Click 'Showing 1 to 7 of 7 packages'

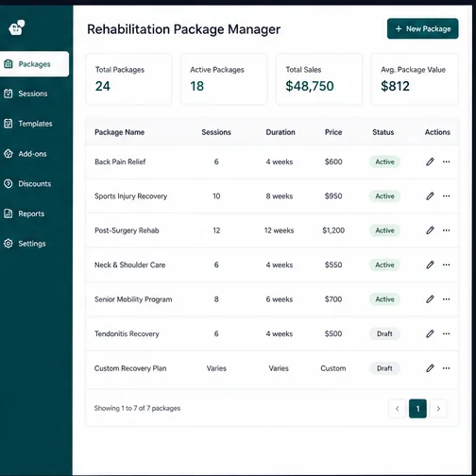coord(137,408)
